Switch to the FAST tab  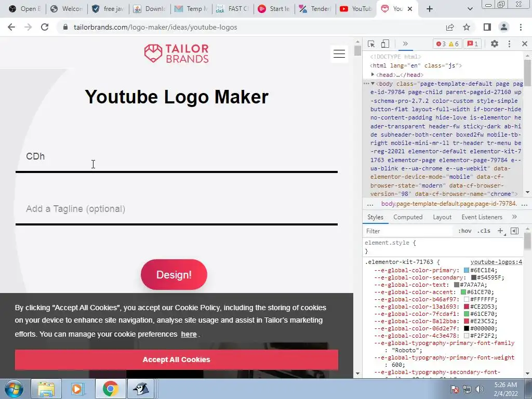coord(232,9)
